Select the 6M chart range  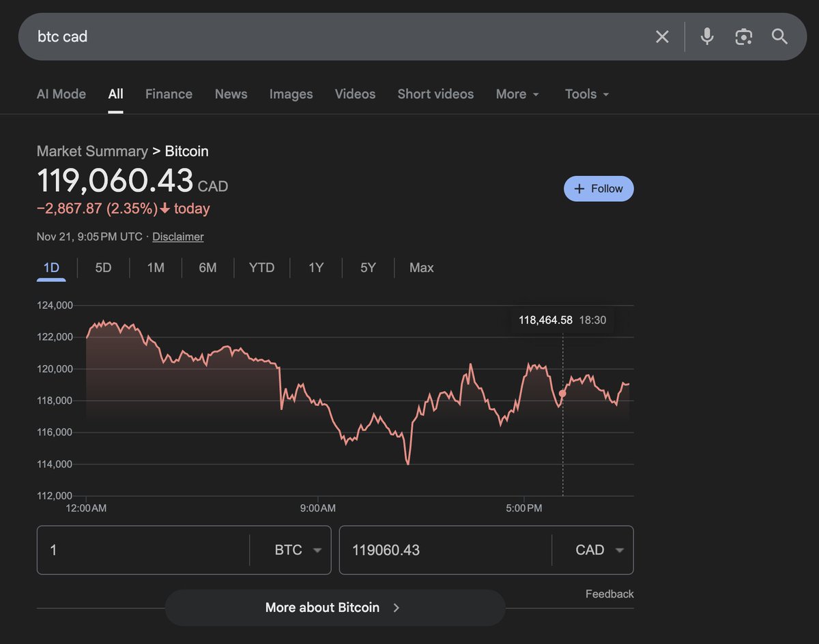coord(207,268)
